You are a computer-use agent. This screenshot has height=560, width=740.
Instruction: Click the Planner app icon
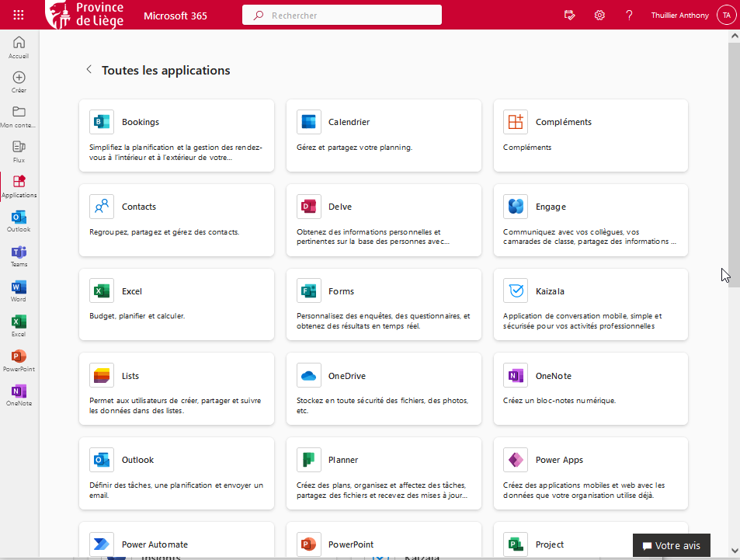tap(308, 460)
